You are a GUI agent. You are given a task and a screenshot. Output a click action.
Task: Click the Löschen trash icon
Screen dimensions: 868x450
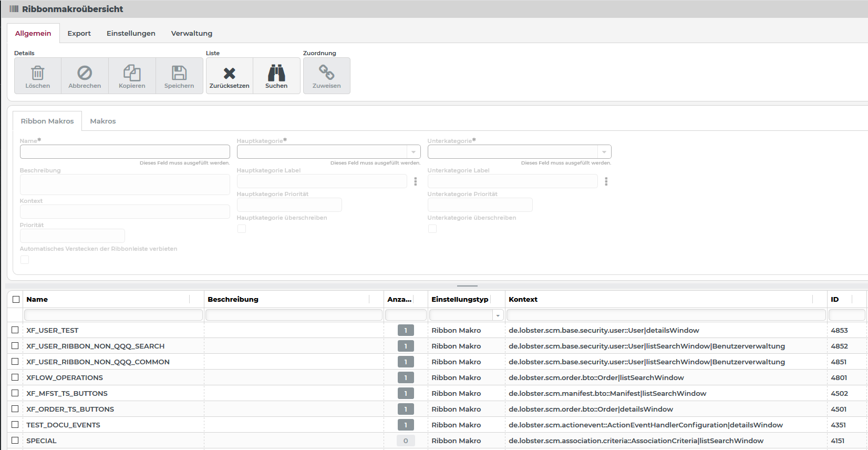coord(38,73)
